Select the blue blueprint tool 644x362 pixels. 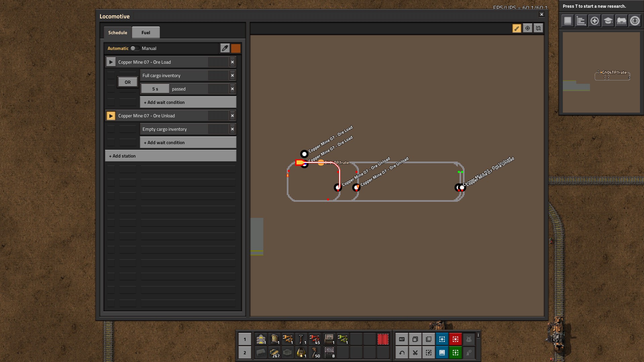442,339
